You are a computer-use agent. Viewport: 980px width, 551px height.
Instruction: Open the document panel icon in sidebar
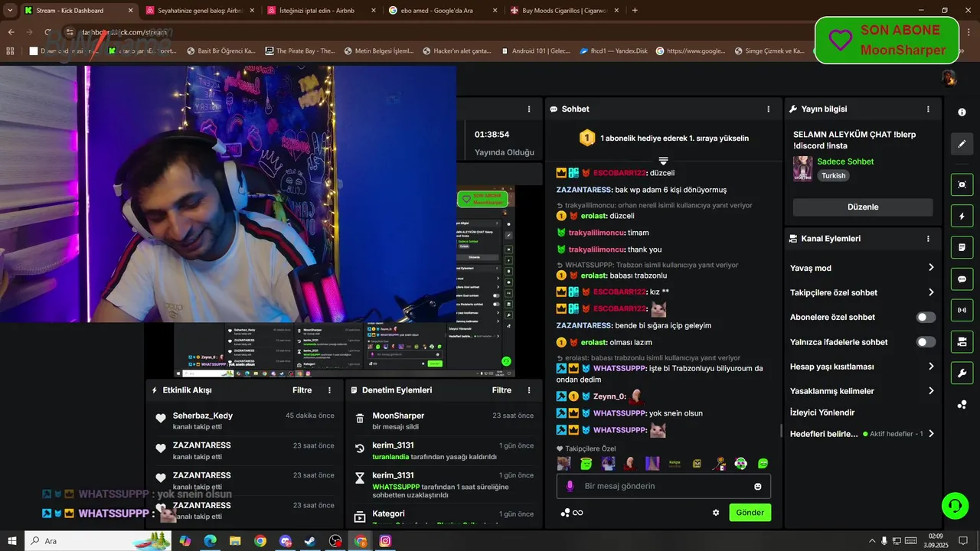click(x=962, y=247)
